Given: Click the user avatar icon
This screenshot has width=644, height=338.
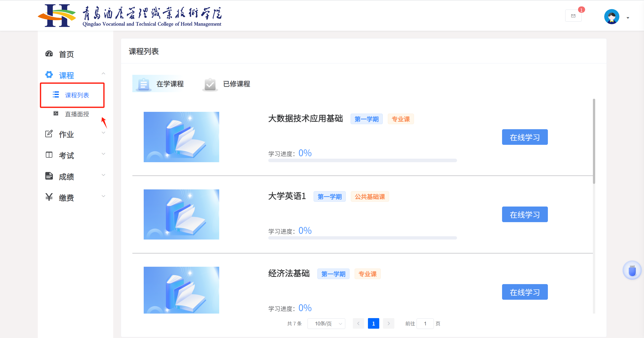Looking at the screenshot, I should pos(611,17).
